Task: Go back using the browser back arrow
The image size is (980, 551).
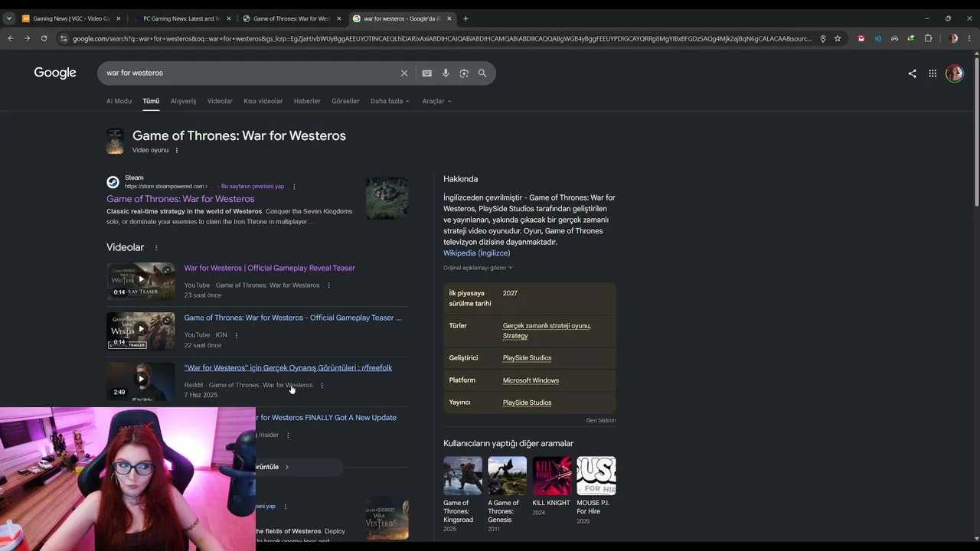Action: (x=11, y=38)
